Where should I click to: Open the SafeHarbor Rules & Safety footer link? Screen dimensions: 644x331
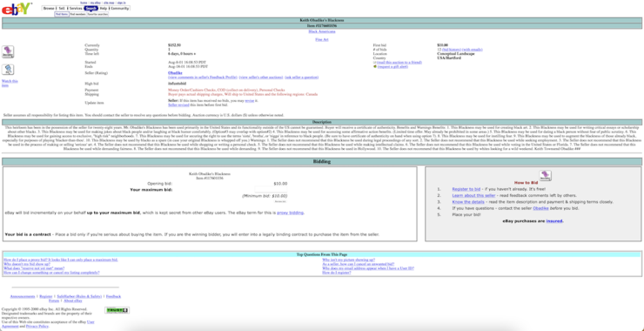pyautogui.click(x=79, y=296)
